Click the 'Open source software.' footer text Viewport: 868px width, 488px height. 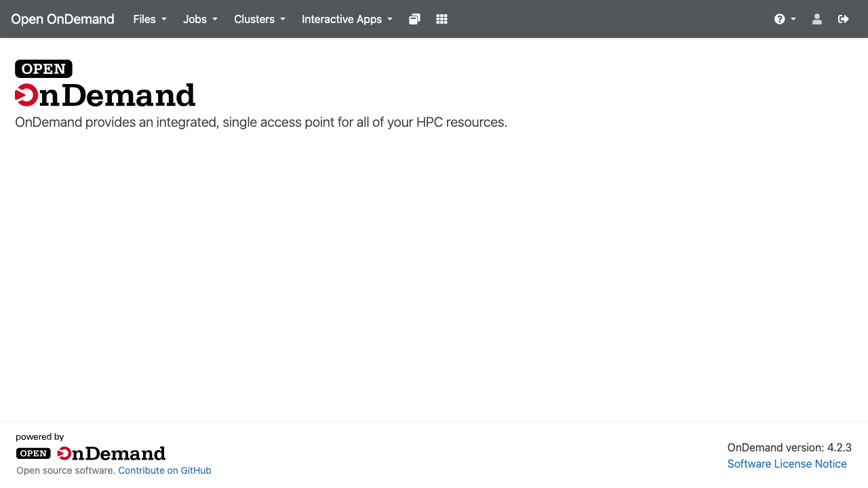[66, 470]
